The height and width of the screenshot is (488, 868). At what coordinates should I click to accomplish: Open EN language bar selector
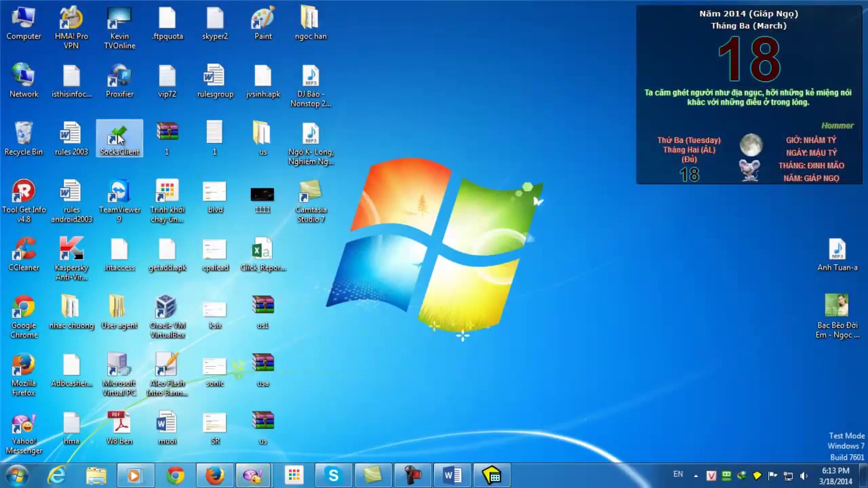click(678, 474)
